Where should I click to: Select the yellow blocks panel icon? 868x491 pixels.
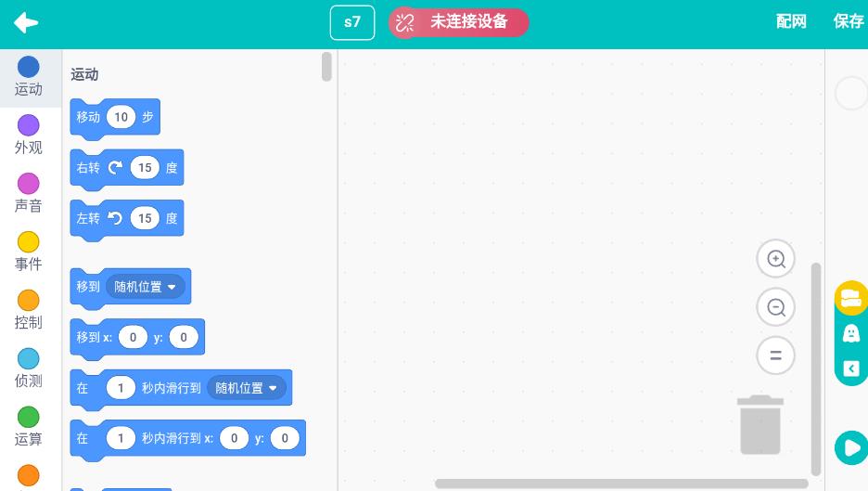click(850, 298)
